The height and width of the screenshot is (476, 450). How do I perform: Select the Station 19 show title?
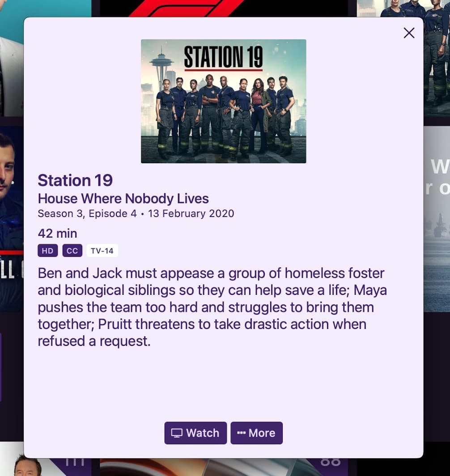pos(75,180)
